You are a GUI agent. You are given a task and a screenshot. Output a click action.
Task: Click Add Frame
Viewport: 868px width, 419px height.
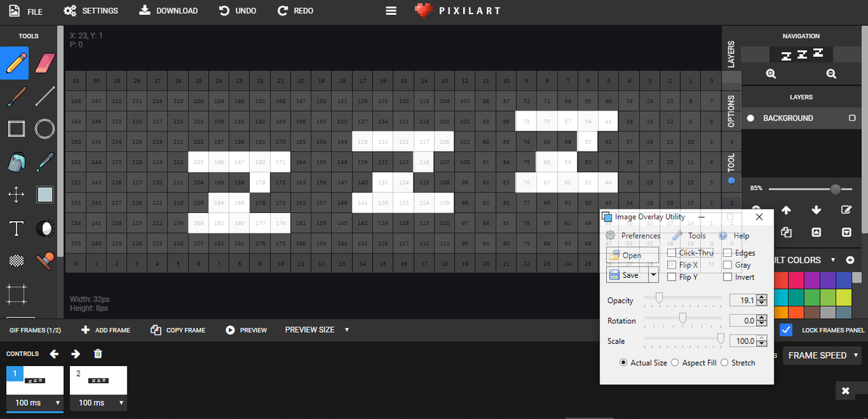[x=105, y=330]
